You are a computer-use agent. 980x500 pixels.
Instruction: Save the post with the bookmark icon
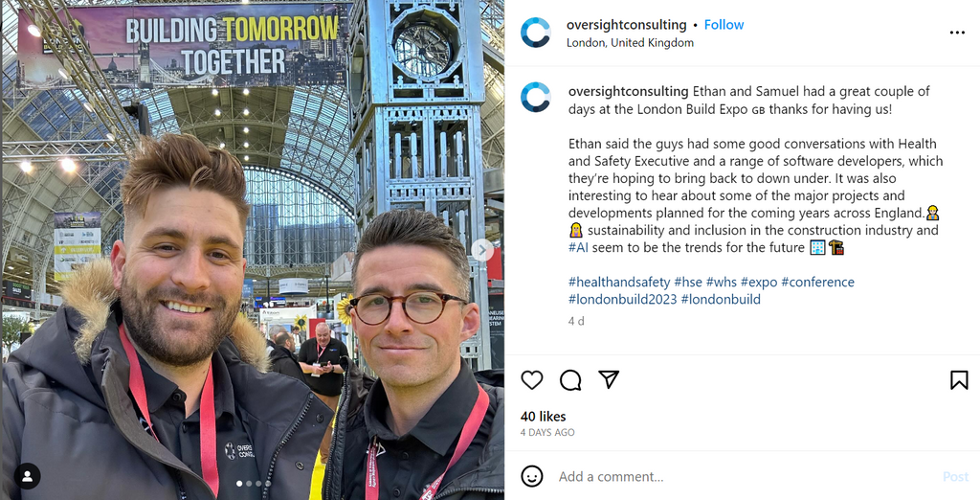[959, 380]
